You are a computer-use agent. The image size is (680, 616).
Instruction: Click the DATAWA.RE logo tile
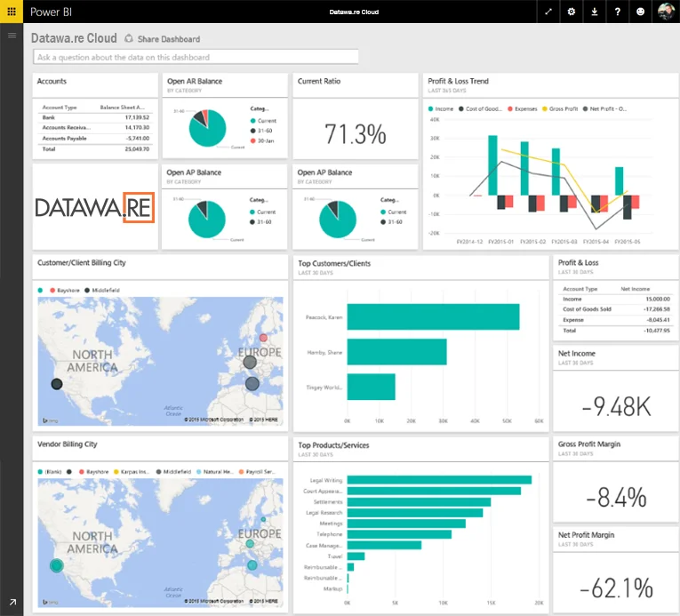pos(95,207)
